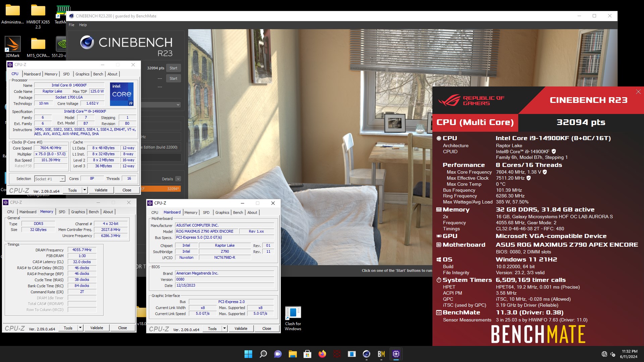
Task: Start the Cinebench Multi Core test
Action: [173, 68]
